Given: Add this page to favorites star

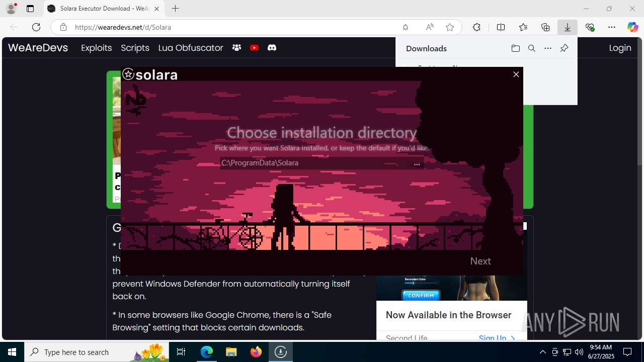Looking at the screenshot, I should (x=450, y=27).
